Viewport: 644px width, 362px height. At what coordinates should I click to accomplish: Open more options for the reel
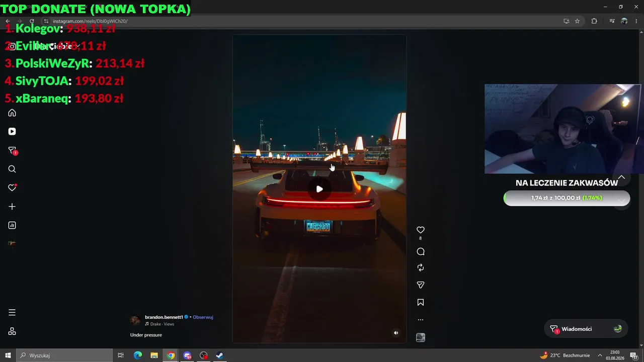pyautogui.click(x=421, y=320)
